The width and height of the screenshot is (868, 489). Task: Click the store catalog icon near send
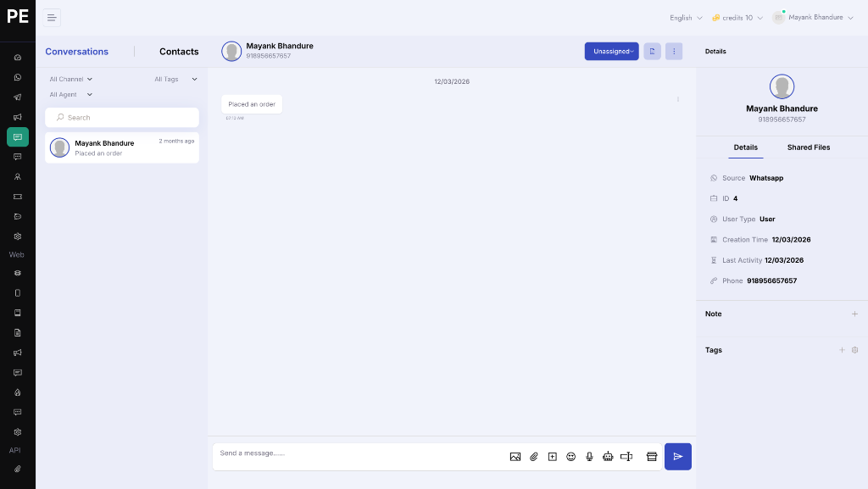pos(652,456)
